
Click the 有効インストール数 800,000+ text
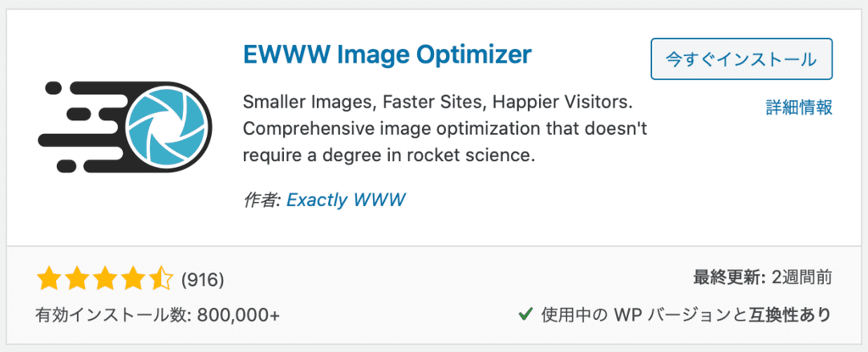158,315
